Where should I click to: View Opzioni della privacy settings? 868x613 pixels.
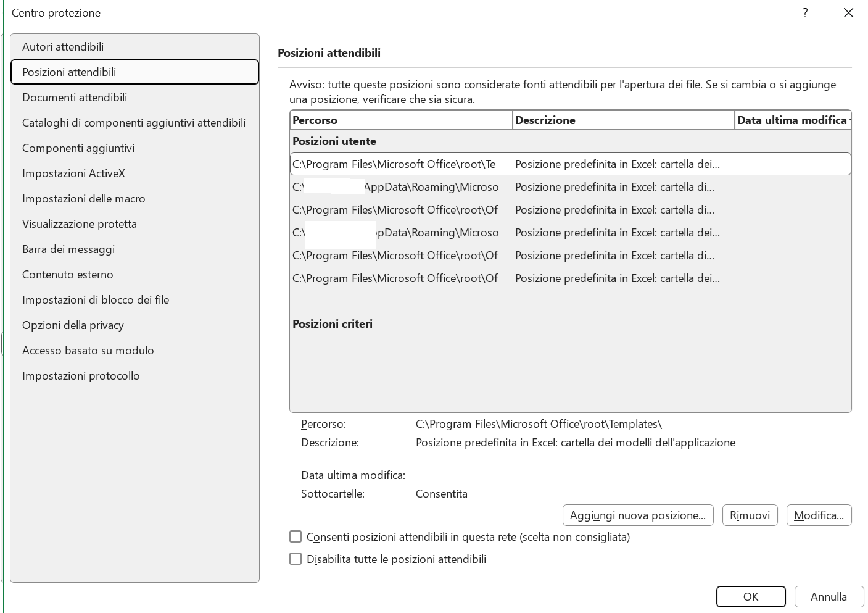coord(73,325)
